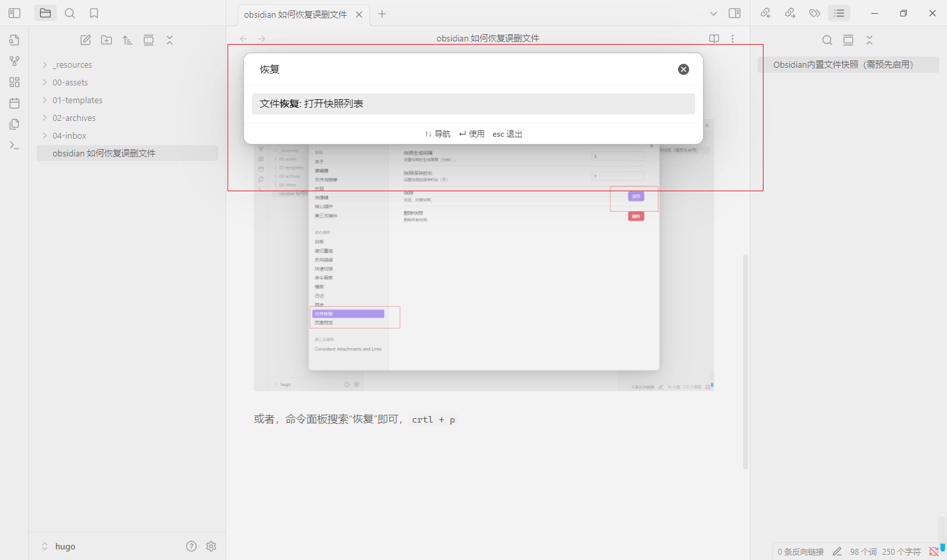
Task: Open graph view from the ribbon
Action: [x=14, y=61]
